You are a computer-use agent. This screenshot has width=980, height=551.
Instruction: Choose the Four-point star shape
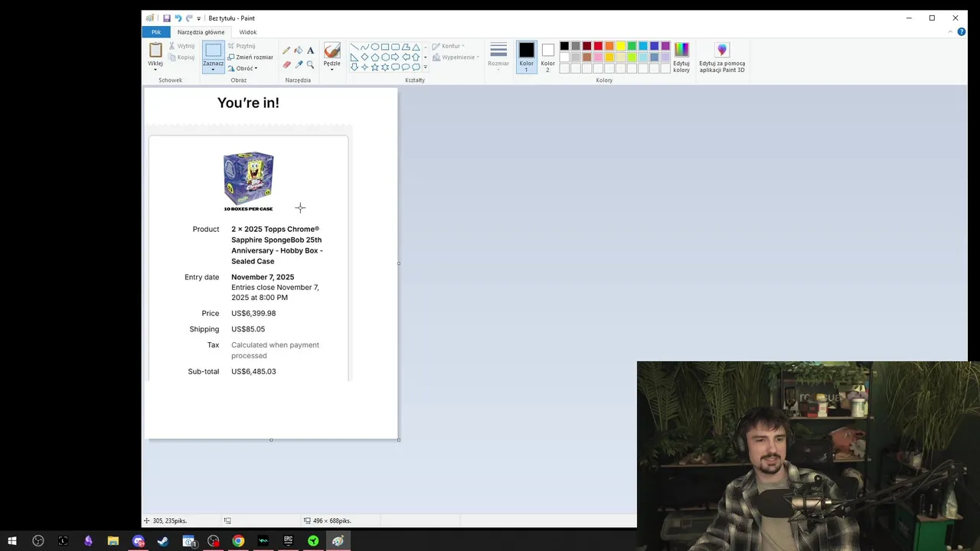(364, 67)
